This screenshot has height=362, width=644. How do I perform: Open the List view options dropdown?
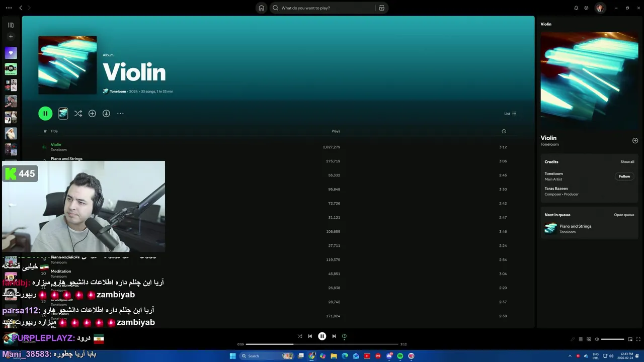[510, 114]
